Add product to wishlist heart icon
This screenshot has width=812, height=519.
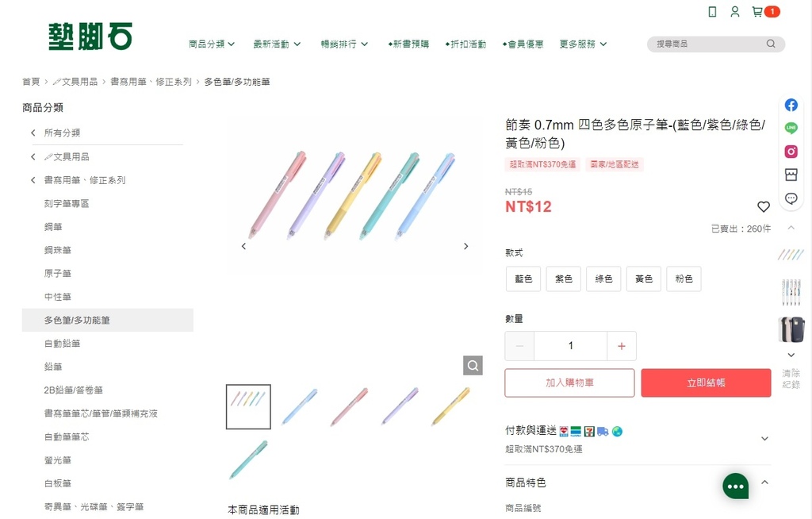pos(764,207)
